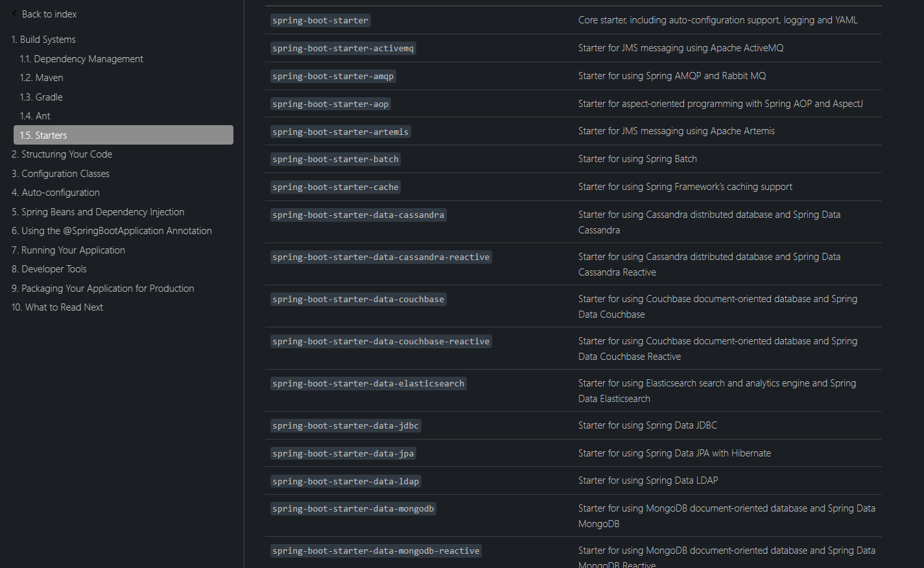Click spring-boot-starter-batch code label
This screenshot has height=568, width=924.
[x=336, y=160]
